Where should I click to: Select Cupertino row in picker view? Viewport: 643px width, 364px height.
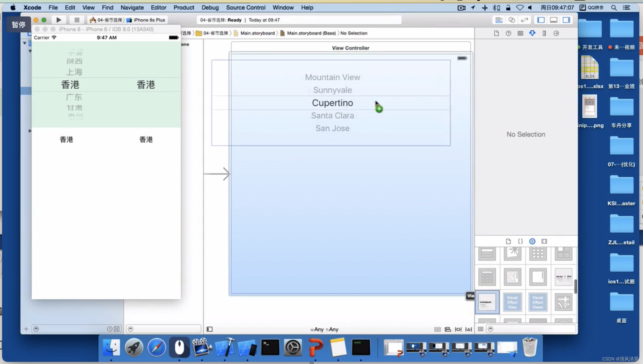332,103
